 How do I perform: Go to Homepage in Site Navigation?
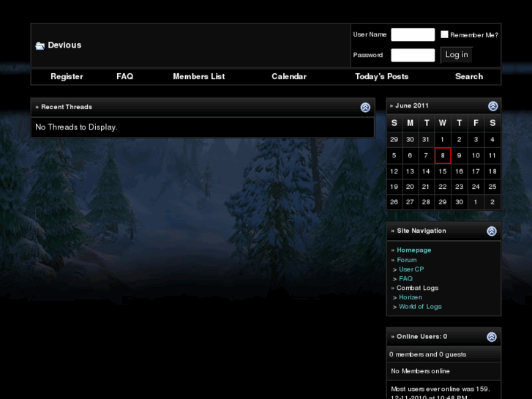coord(414,250)
